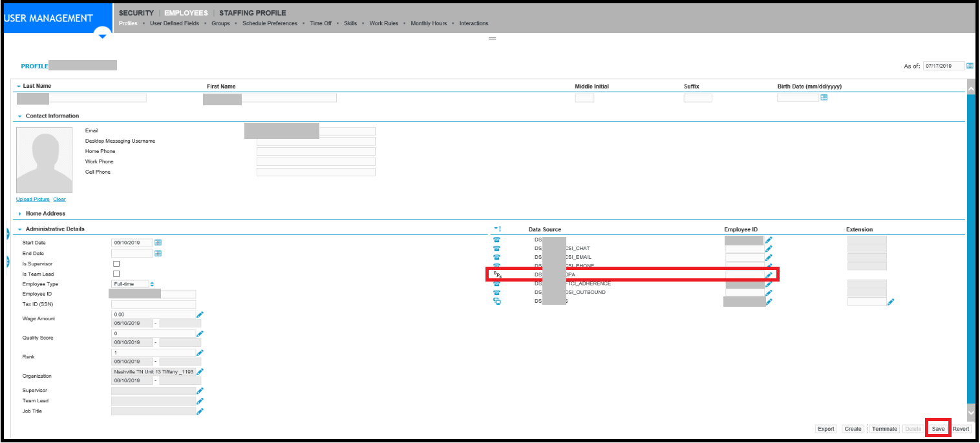980x443 pixels.
Task: Click the Save button
Action: pyautogui.click(x=938, y=429)
